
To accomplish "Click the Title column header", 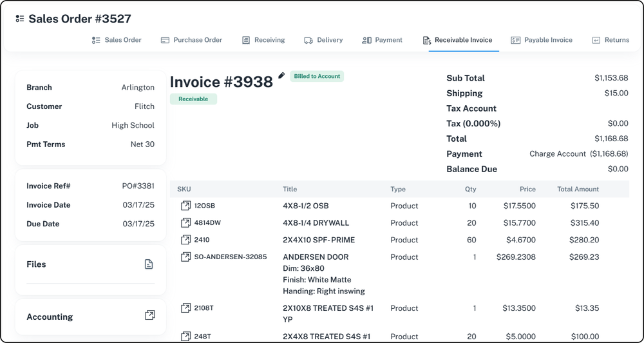I will (290, 189).
